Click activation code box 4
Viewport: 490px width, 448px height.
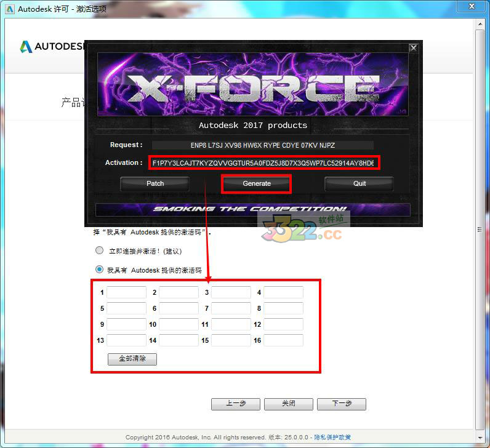(283, 292)
